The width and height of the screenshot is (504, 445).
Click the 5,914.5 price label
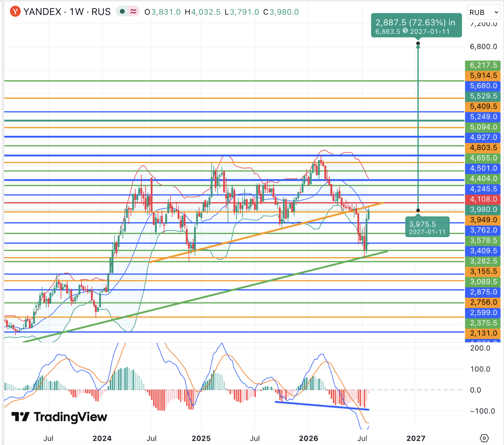(x=483, y=76)
